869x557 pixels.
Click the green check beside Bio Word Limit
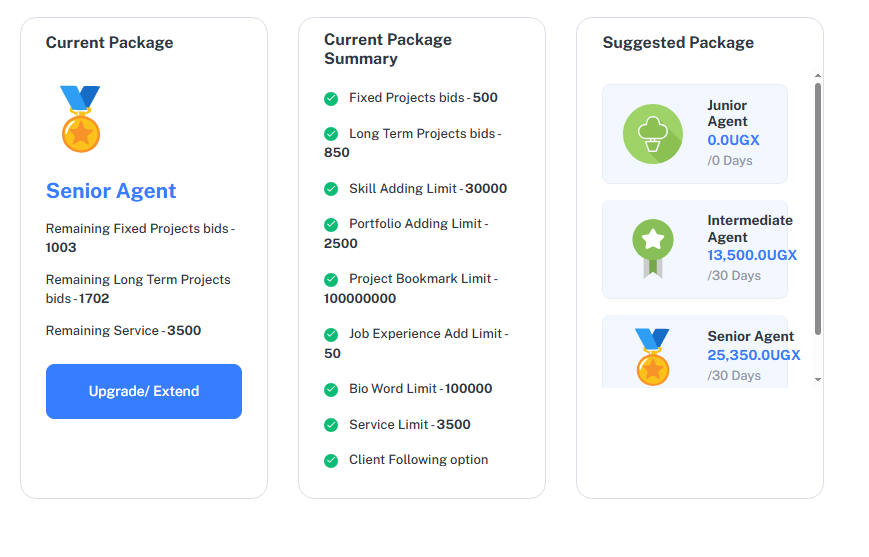tap(331, 389)
